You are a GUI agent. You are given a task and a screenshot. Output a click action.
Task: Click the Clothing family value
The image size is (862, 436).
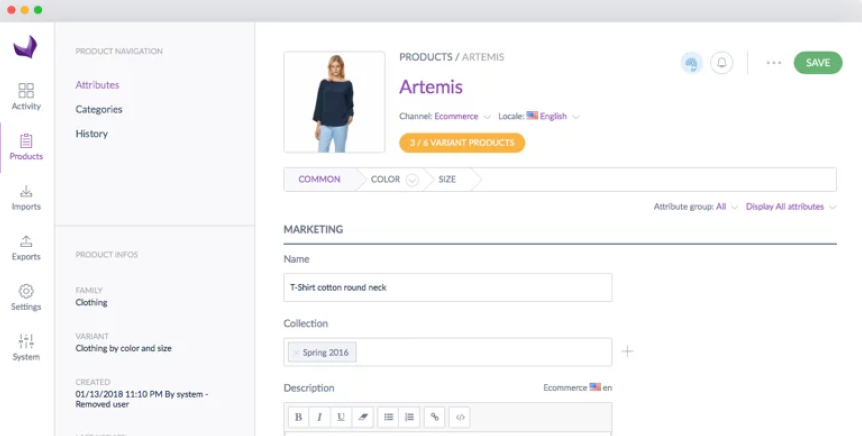point(91,302)
